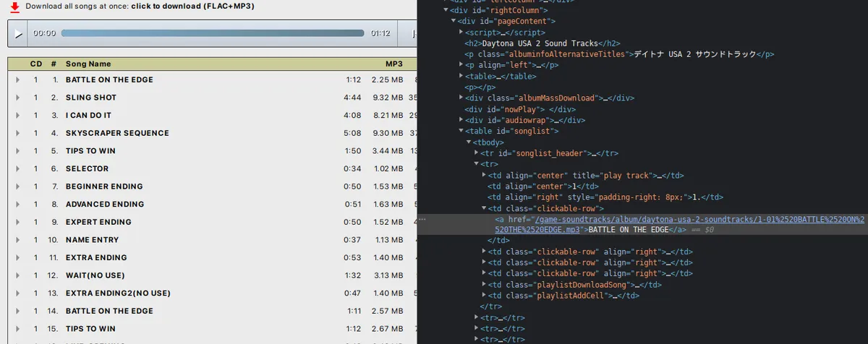Play the EXTRA ENDING2(NO USE) row icon
Screen dimensions: 868x344
pyautogui.click(x=17, y=293)
